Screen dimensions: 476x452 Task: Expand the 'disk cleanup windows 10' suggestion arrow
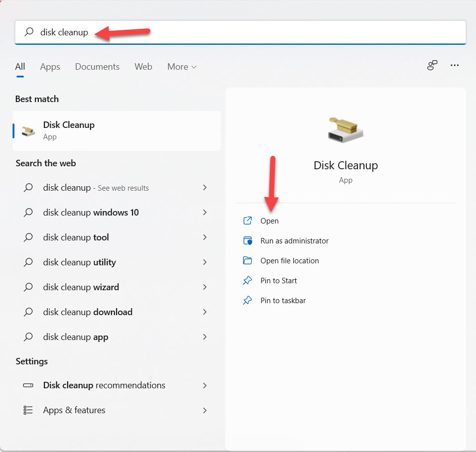pos(205,213)
